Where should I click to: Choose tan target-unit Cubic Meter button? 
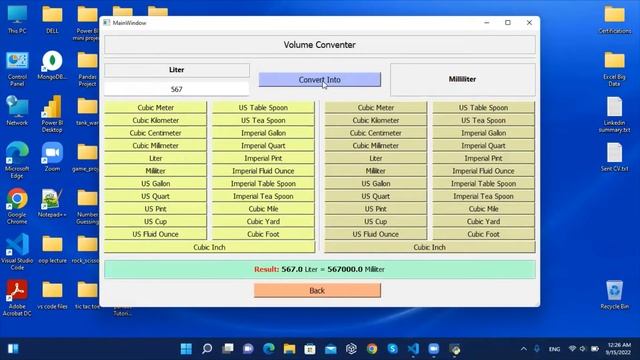pyautogui.click(x=376, y=107)
